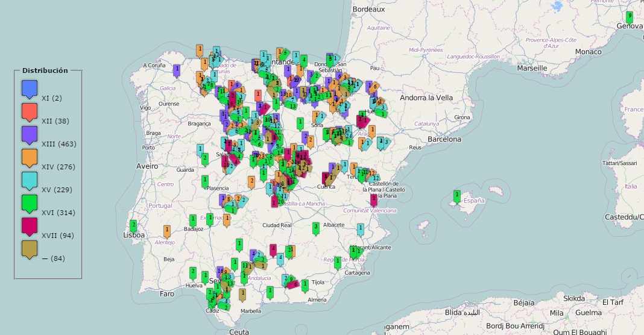Open the orange marker above Alentejo
This screenshot has height=335, width=644.
tap(167, 231)
